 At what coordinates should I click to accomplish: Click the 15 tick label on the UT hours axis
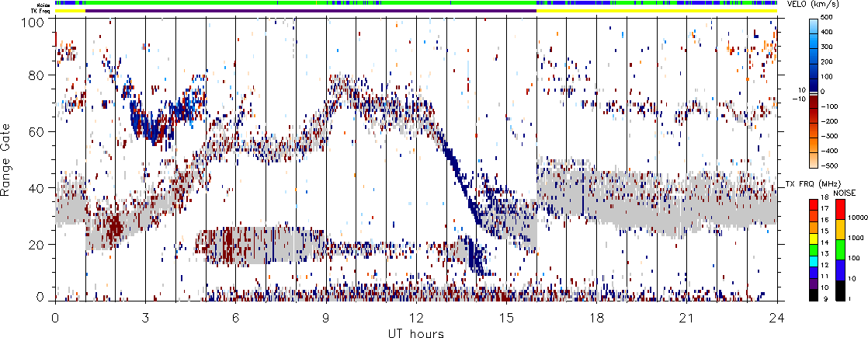[x=506, y=317]
